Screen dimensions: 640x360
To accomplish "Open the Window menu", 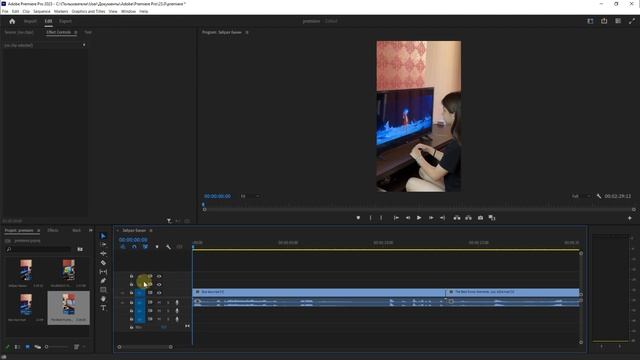I will (x=128, y=11).
